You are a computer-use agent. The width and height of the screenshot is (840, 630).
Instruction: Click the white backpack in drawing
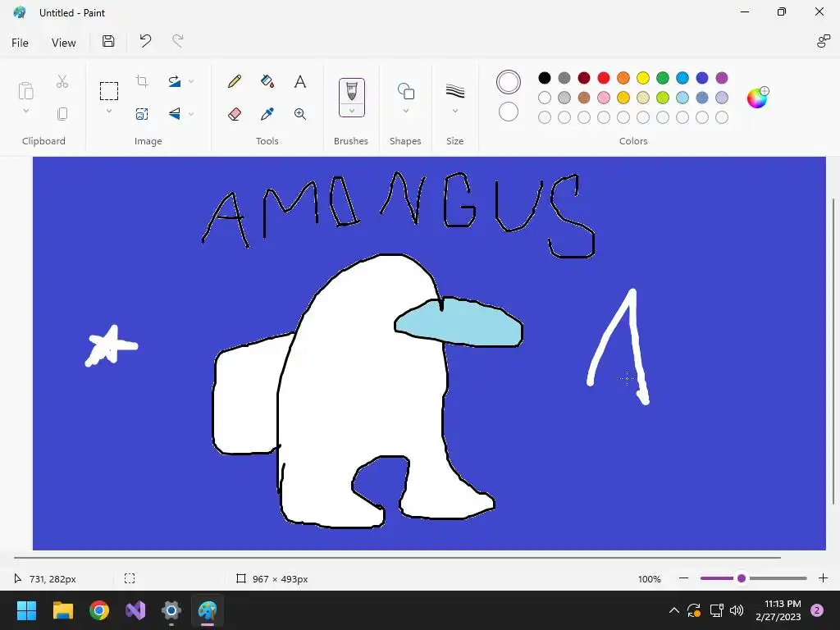[246, 396]
